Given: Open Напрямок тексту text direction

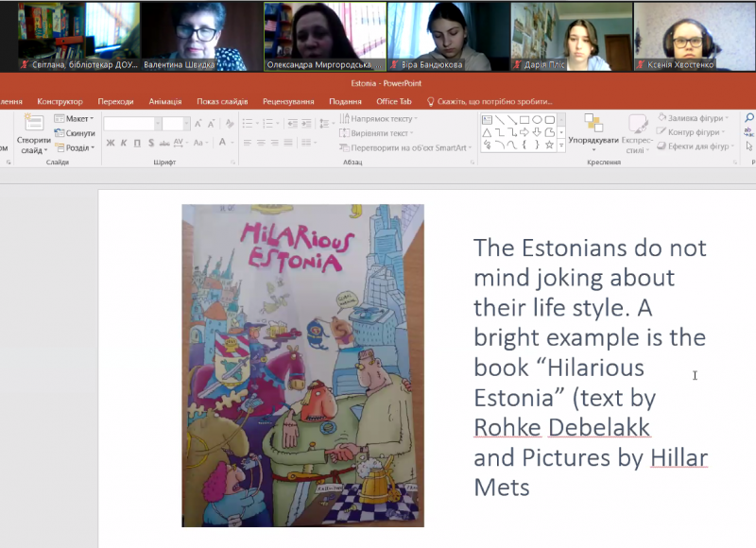Looking at the screenshot, I should (379, 118).
